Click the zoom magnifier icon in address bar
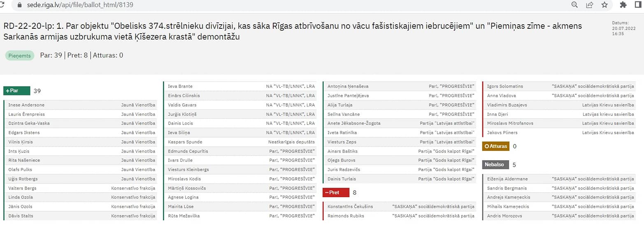The image size is (644, 242). click(574, 5)
